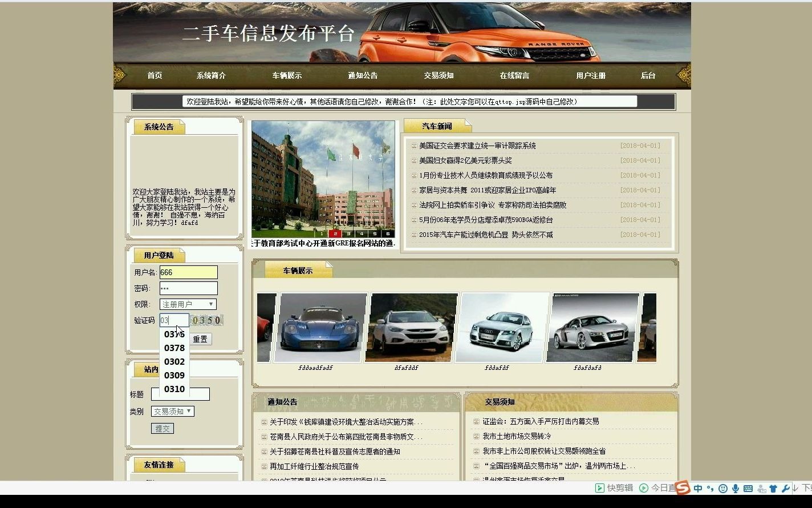Open 快剪辑 in the bottom status bar
The height and width of the screenshot is (508, 812).
tap(614, 488)
